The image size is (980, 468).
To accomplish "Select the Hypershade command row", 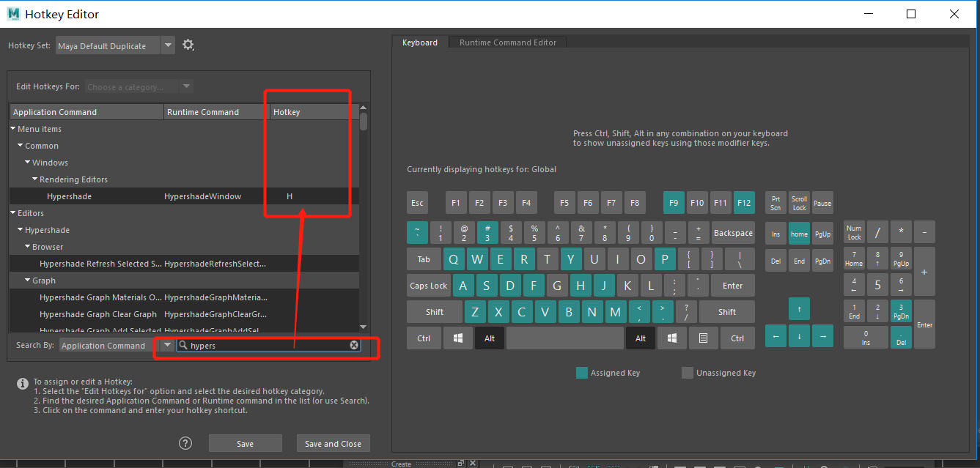I will [184, 196].
